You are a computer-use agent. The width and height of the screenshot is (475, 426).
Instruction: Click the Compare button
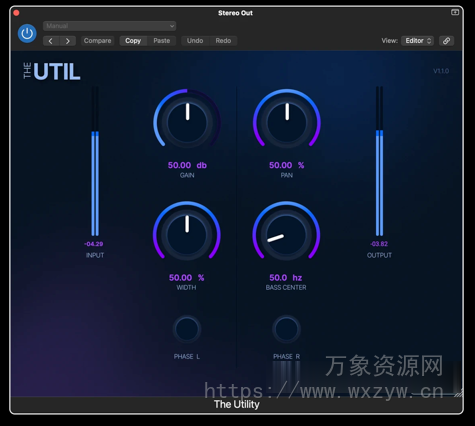click(97, 41)
